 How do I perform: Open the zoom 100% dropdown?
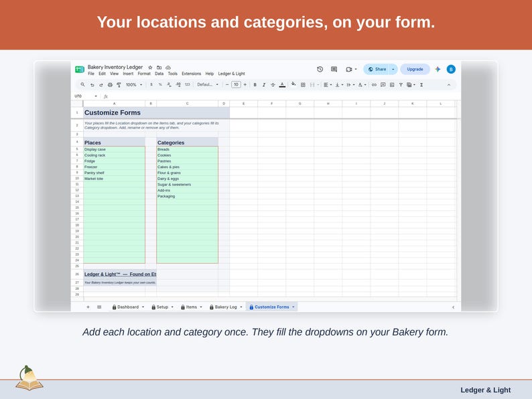134,85
